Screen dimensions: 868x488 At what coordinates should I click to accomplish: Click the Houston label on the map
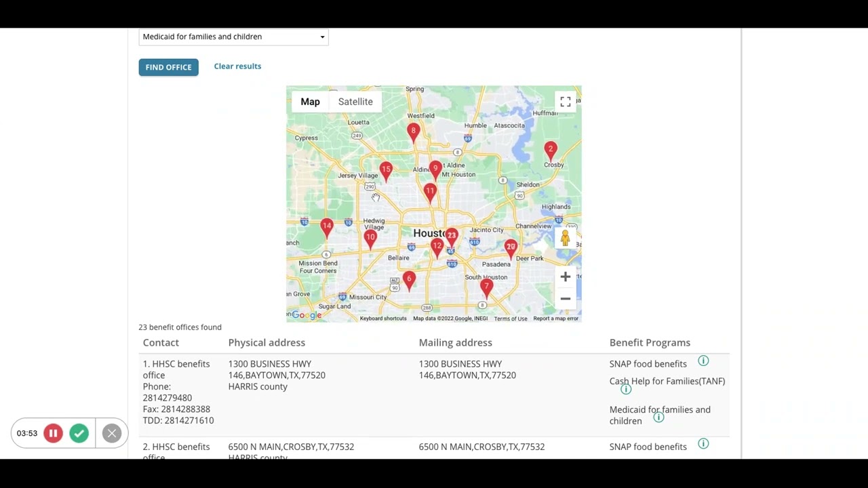(429, 233)
